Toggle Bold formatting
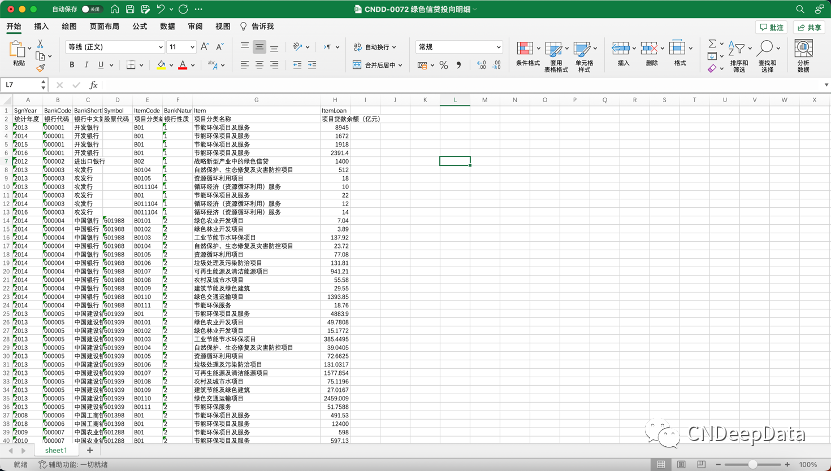Image resolution: width=832 pixels, height=472 pixels. (72, 65)
